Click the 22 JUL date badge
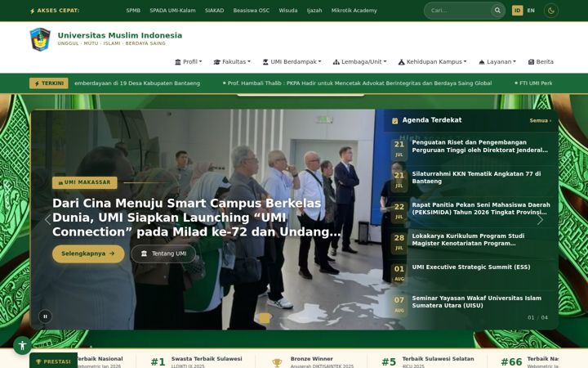Image resolution: width=588 pixels, height=368 pixels. click(x=399, y=211)
